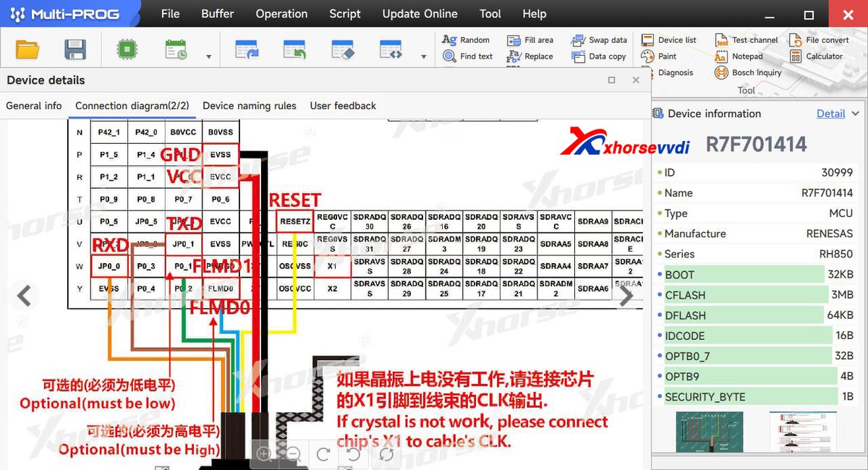Click the Swap data tool
Image resolution: width=868 pixels, height=470 pixels.
coord(599,40)
